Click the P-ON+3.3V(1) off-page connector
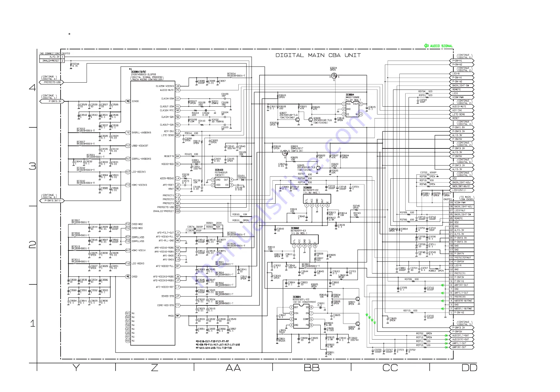Viewport: 560px width, 392px height. [51, 200]
